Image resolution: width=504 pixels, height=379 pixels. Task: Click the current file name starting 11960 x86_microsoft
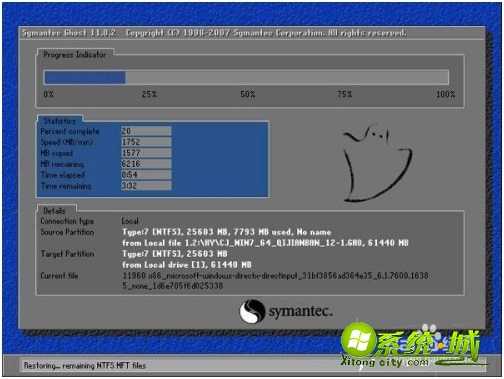point(275,281)
